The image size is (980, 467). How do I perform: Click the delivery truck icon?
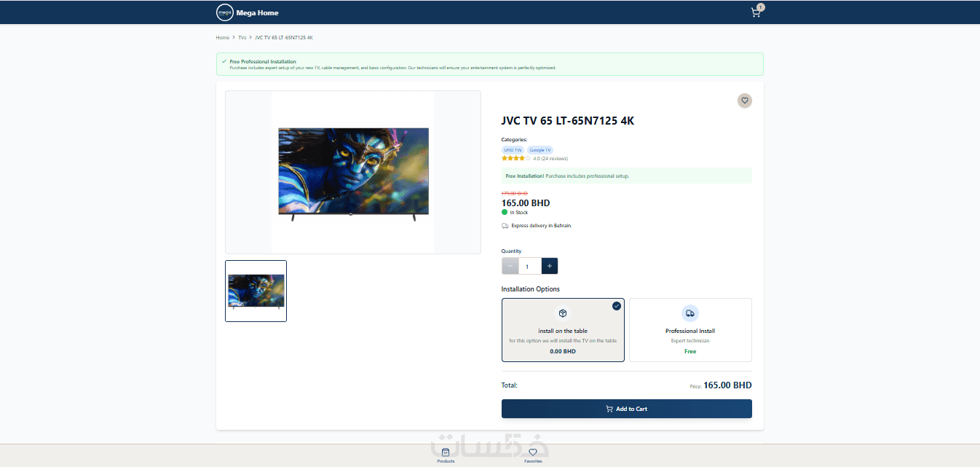point(505,226)
